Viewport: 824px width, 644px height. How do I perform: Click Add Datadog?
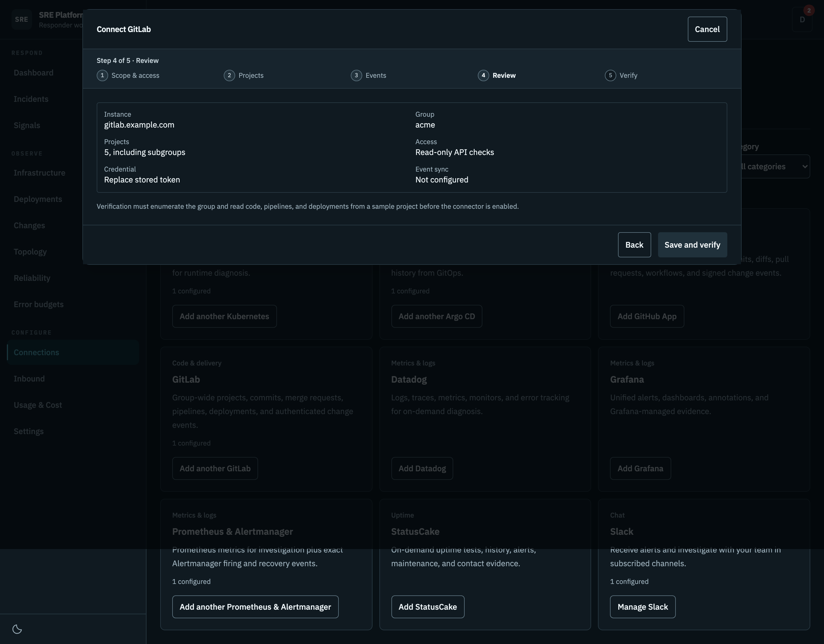pos(422,468)
